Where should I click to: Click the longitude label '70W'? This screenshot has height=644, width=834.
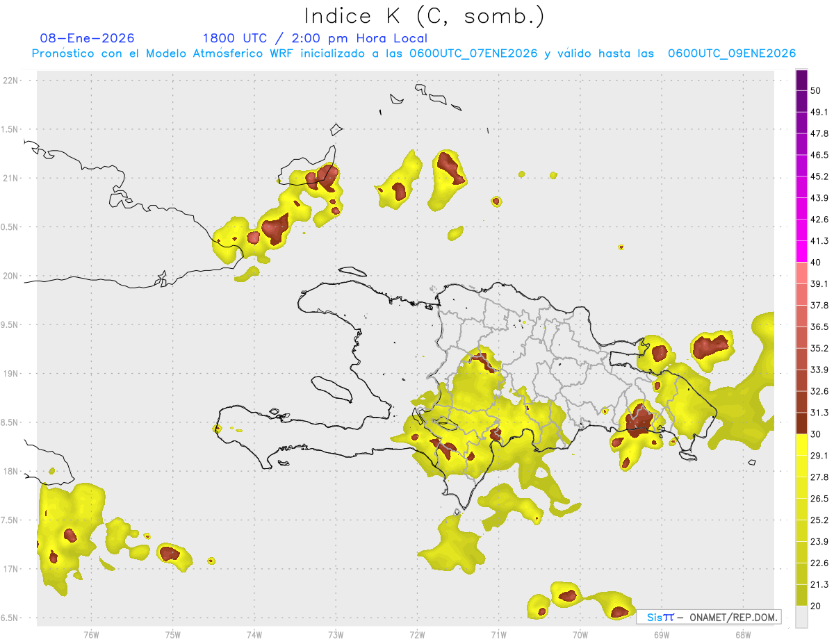click(580, 634)
